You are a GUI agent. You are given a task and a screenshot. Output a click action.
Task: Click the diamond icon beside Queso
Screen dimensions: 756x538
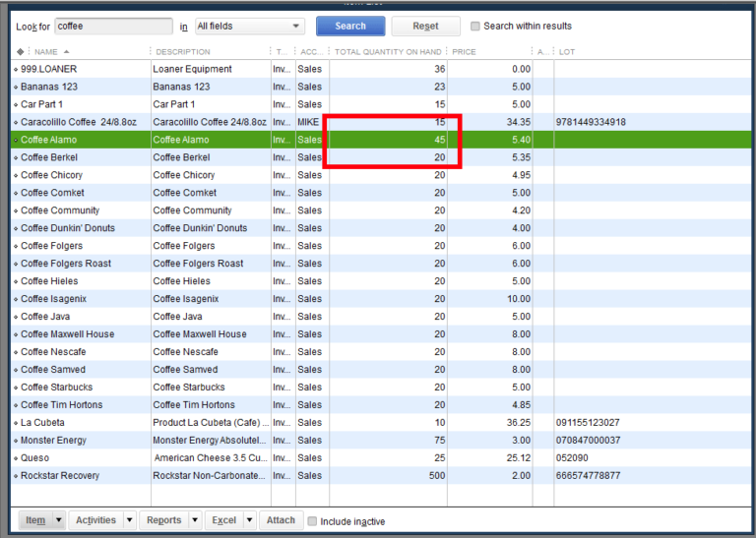tap(16, 458)
